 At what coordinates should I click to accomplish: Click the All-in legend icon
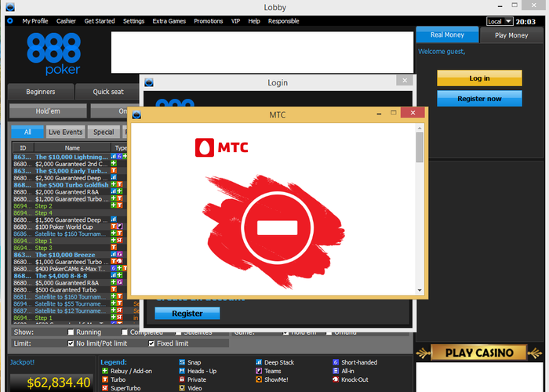point(336,371)
